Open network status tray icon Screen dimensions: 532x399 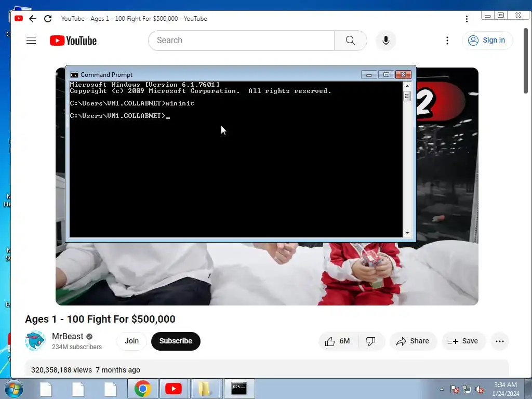click(467, 389)
